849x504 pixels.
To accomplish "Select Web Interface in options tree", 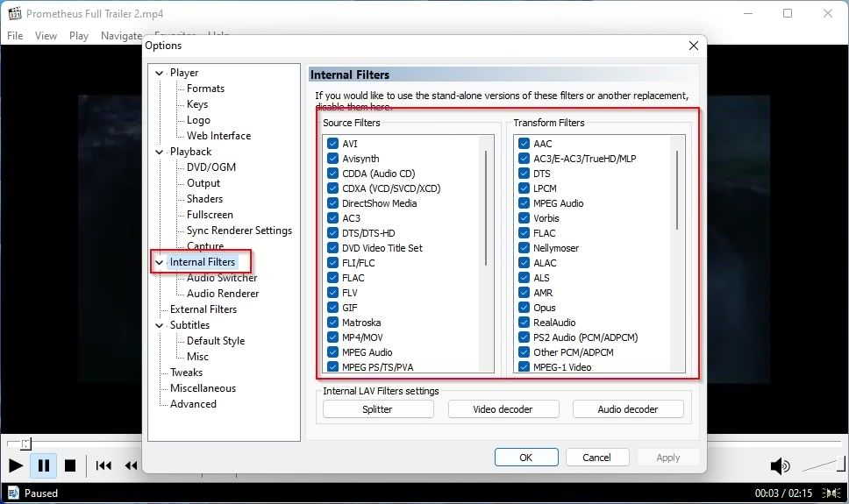I will (x=218, y=135).
